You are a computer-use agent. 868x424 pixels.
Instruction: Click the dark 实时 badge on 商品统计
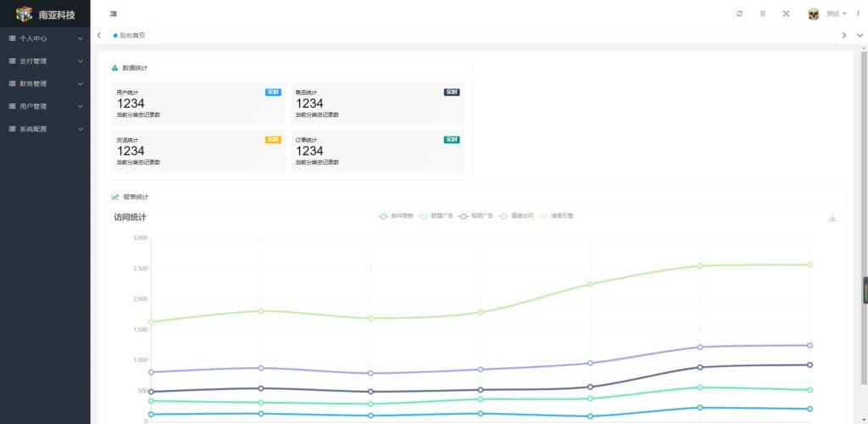452,92
